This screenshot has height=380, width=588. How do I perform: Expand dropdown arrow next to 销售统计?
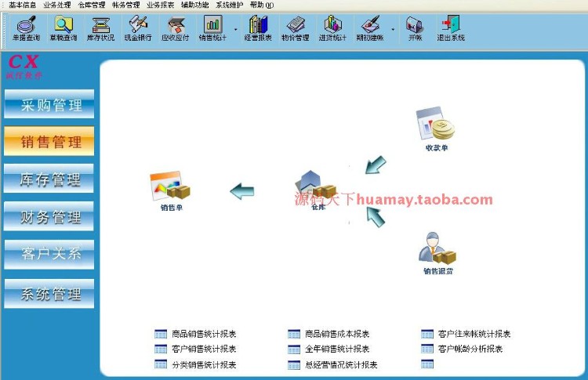click(x=236, y=29)
